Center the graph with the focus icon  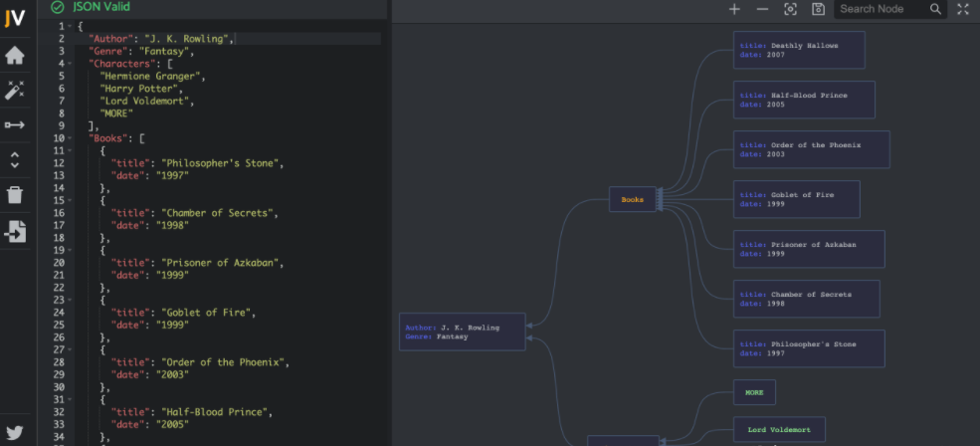pyautogui.click(x=790, y=9)
